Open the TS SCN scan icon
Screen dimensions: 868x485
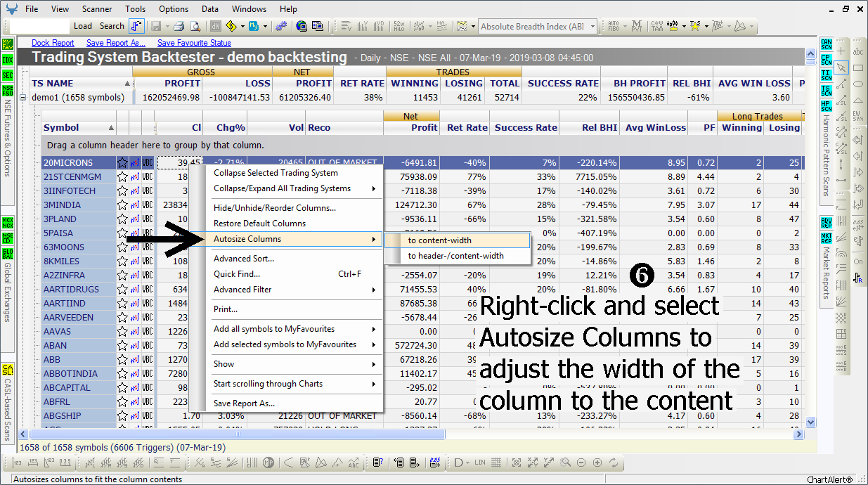coord(827,90)
